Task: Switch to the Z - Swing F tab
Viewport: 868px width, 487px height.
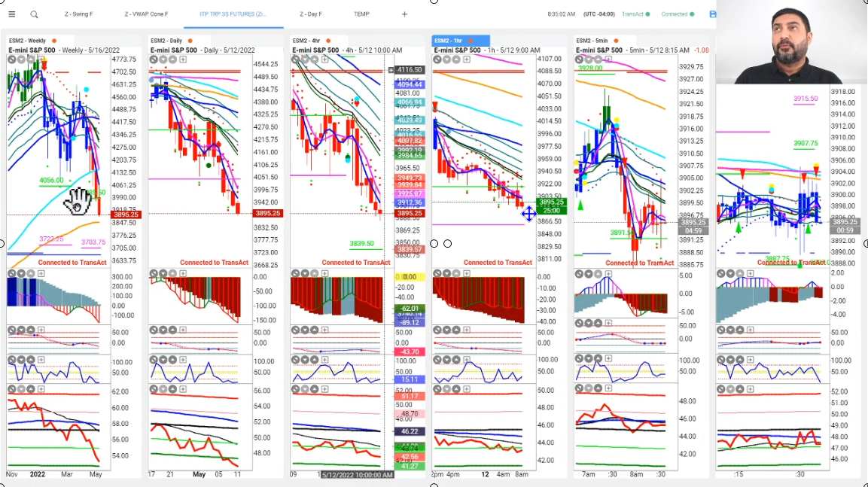Action: 78,14
